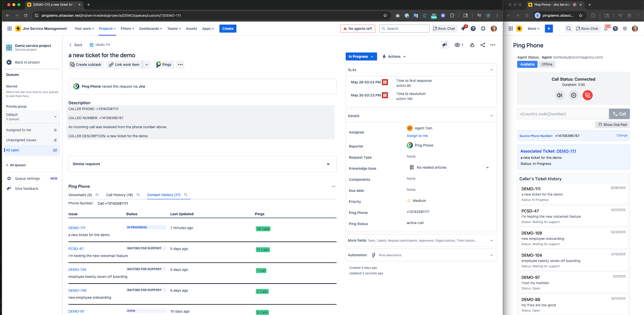
Task: Reload the page in the main browser window
Action: coord(26,15)
